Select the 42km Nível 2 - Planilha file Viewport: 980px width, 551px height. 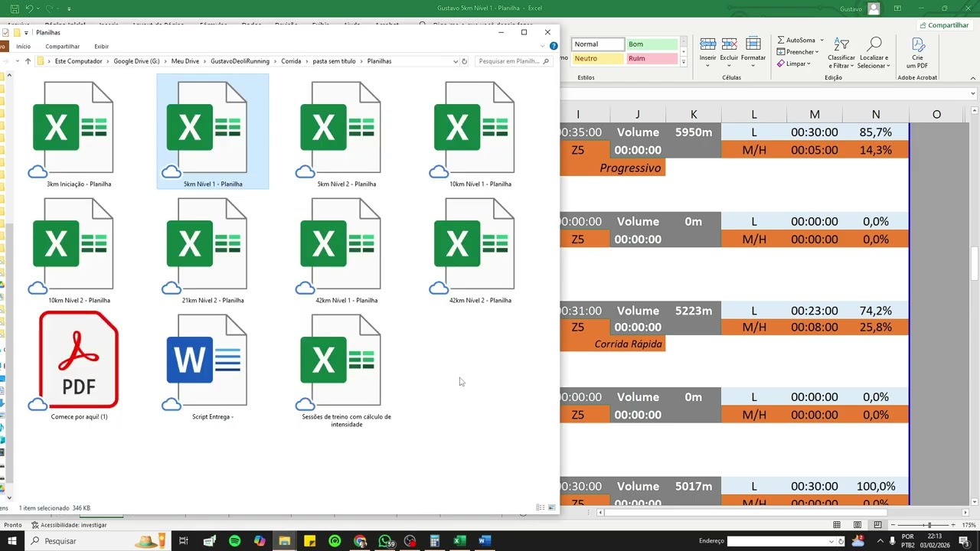tap(480, 249)
